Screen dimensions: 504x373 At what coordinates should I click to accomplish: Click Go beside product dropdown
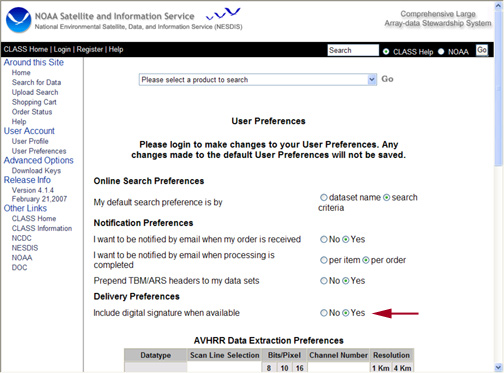click(x=387, y=79)
